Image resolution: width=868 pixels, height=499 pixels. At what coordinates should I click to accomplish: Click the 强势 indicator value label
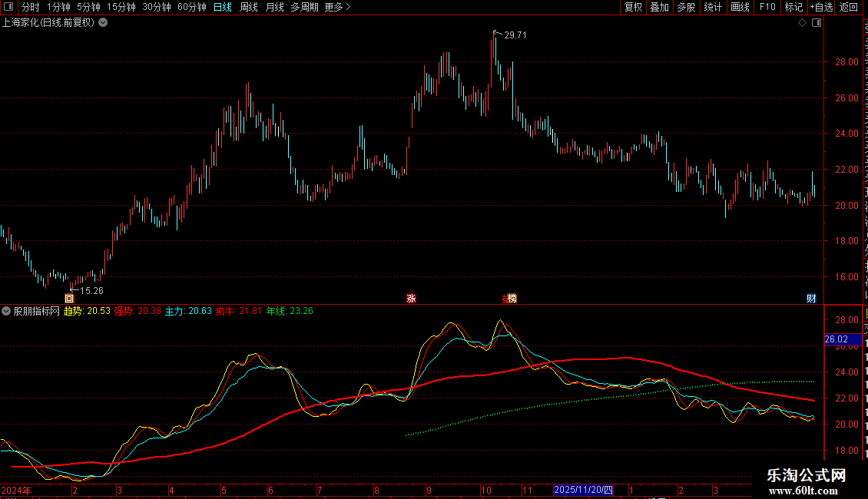coord(137,312)
